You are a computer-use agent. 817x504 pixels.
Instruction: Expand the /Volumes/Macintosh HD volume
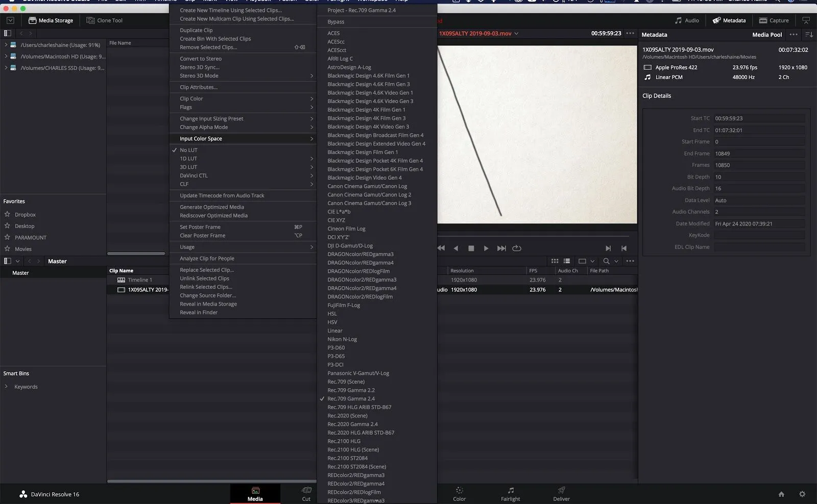click(6, 56)
